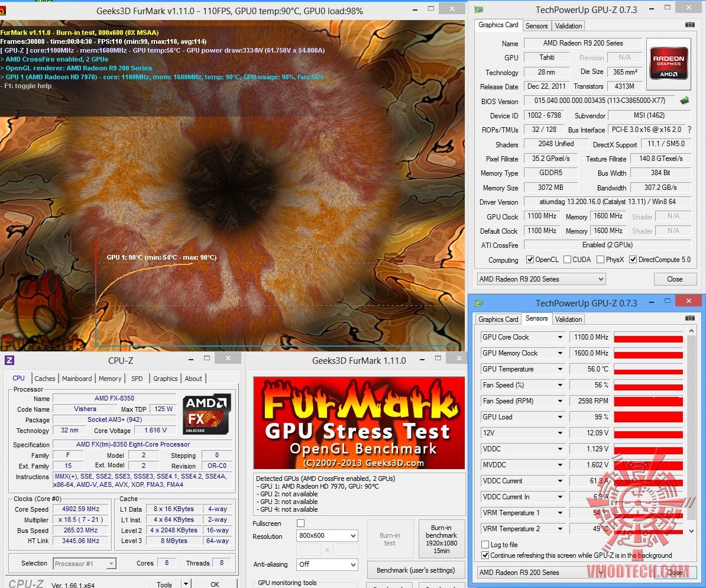The width and height of the screenshot is (706, 588).
Task: Toggle the PhysX checkbox
Action: pos(600,260)
